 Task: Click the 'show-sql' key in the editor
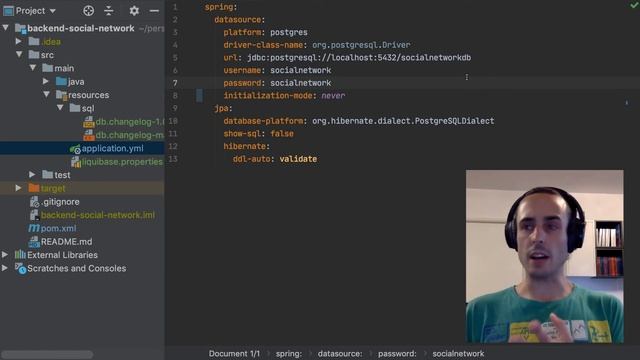tap(241, 133)
